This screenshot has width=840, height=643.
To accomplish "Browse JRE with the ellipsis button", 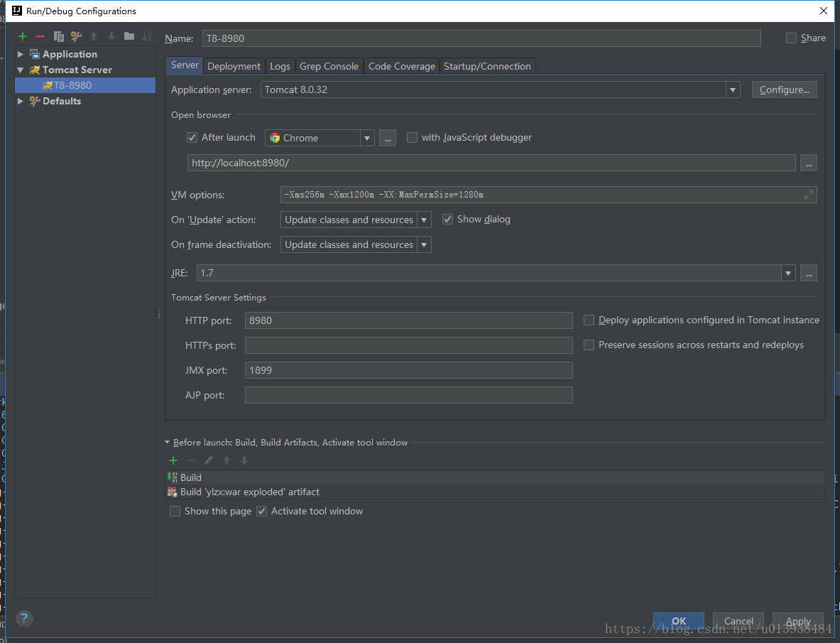I will [808, 274].
